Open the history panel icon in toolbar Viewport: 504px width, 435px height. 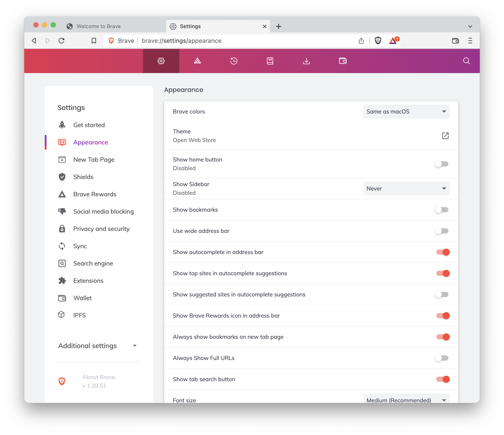coord(234,61)
